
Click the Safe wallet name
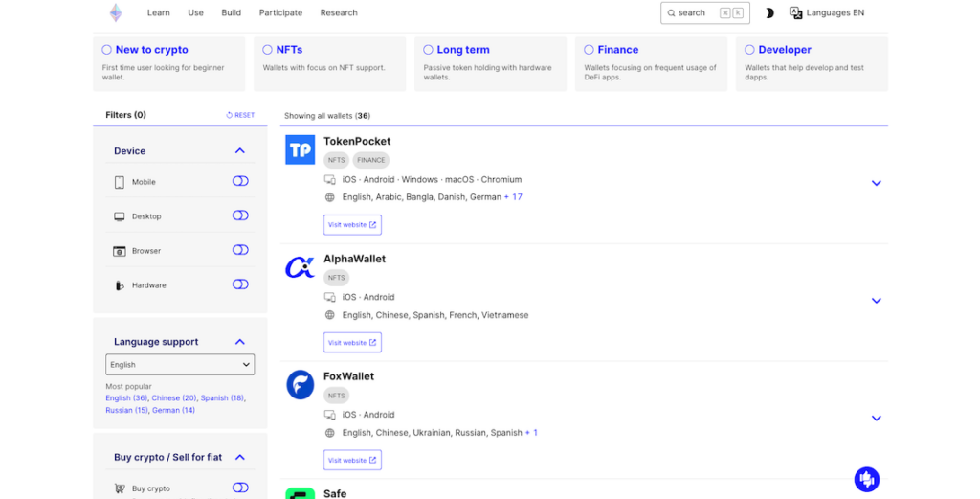click(335, 493)
